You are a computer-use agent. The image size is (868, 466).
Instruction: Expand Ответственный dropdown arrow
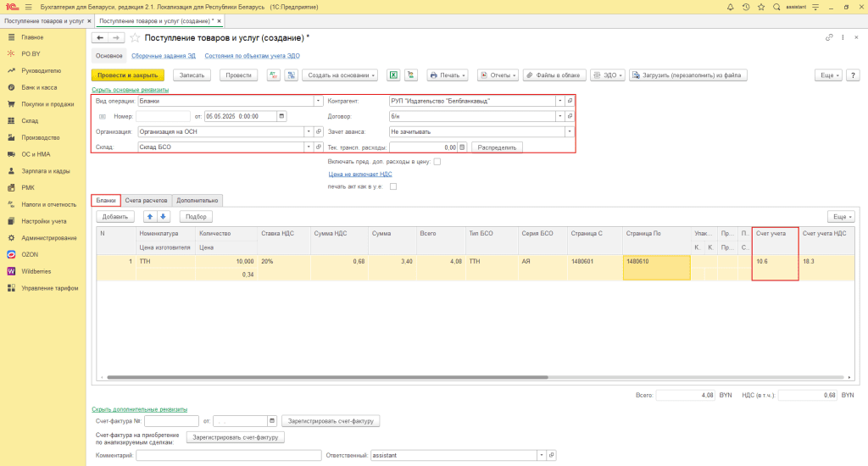click(x=542, y=455)
